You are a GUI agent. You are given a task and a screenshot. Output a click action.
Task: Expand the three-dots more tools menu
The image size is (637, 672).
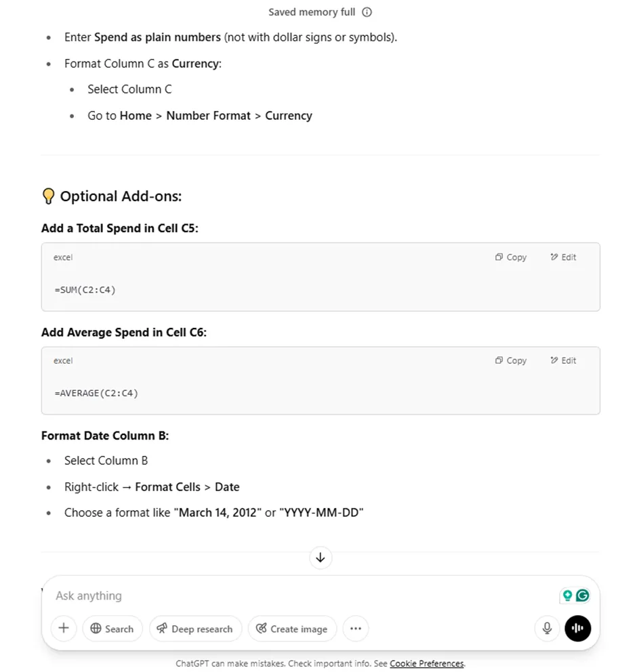pyautogui.click(x=355, y=628)
